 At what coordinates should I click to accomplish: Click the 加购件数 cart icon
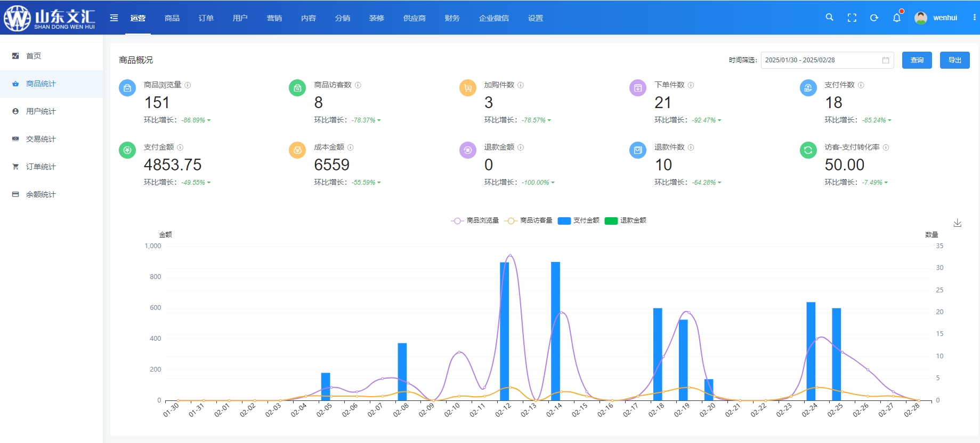pyautogui.click(x=468, y=88)
